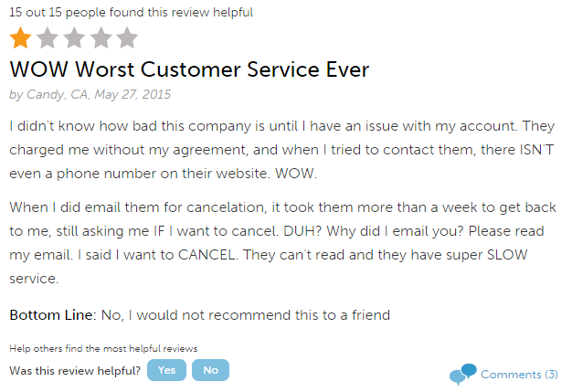
Task: Open the Comments (3) link
Action: 519,375
